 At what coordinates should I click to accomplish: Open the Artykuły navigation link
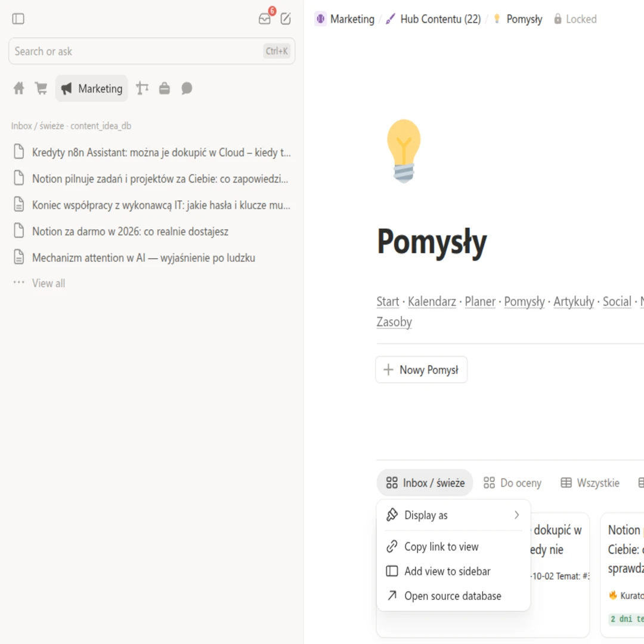click(x=574, y=302)
